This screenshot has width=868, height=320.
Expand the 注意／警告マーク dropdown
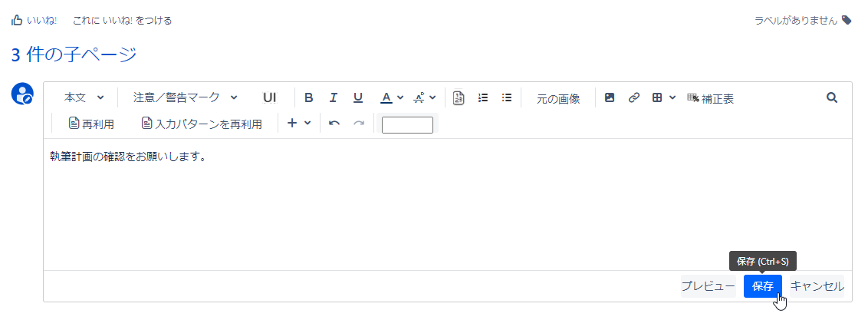click(186, 98)
